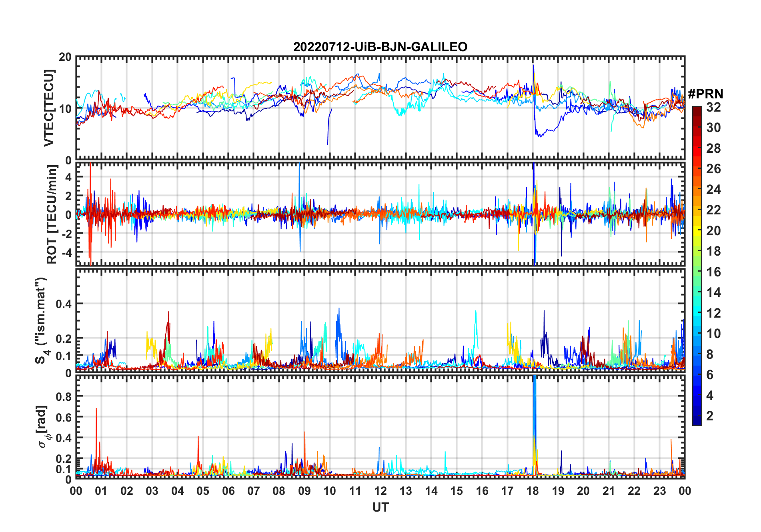This screenshot has height=532, width=761.
Task: Click the x-axis hour label 19
Action: coord(558,491)
